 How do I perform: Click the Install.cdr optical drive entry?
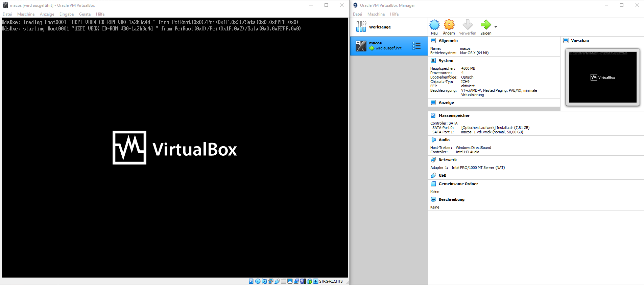(495, 128)
